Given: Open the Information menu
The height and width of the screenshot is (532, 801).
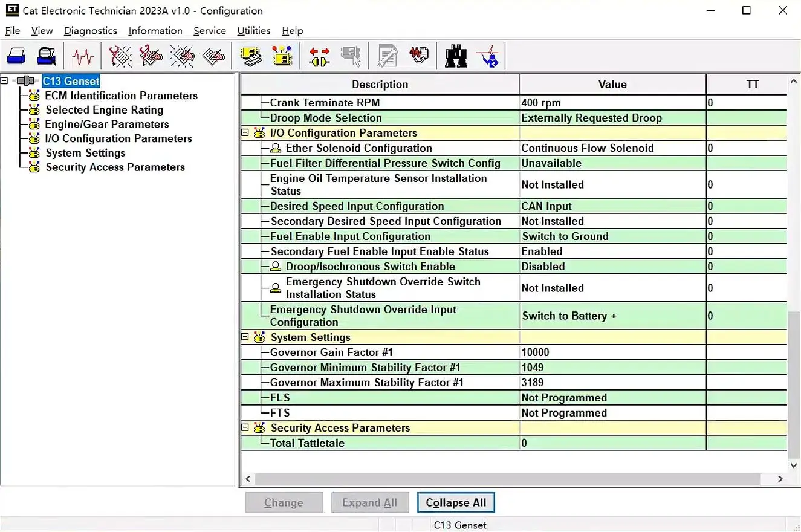Looking at the screenshot, I should click(155, 31).
